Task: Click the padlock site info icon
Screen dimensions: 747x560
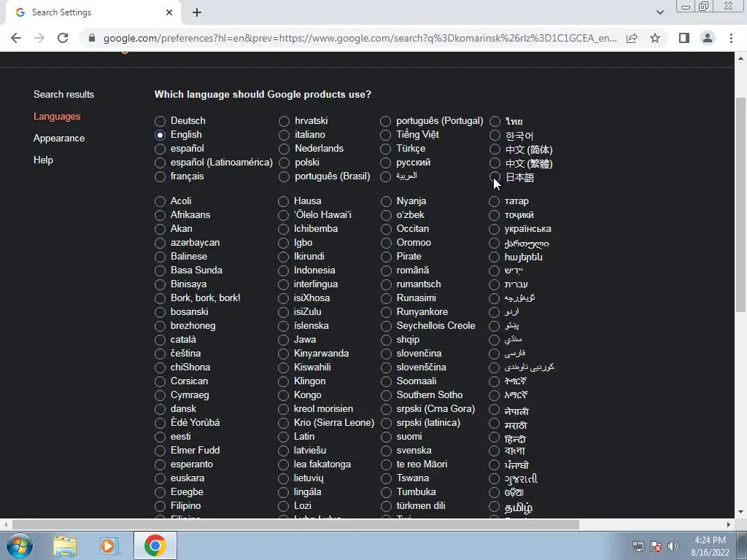Action: tap(92, 38)
